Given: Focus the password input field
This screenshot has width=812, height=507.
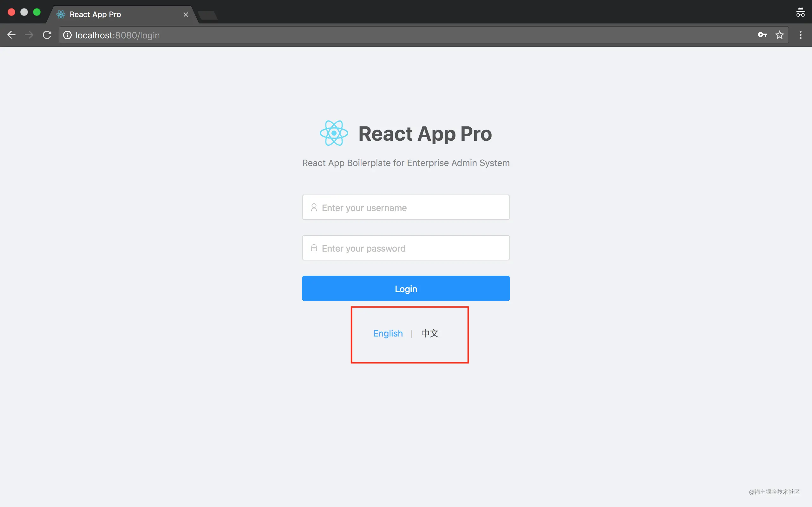Looking at the screenshot, I should click(413, 248).
